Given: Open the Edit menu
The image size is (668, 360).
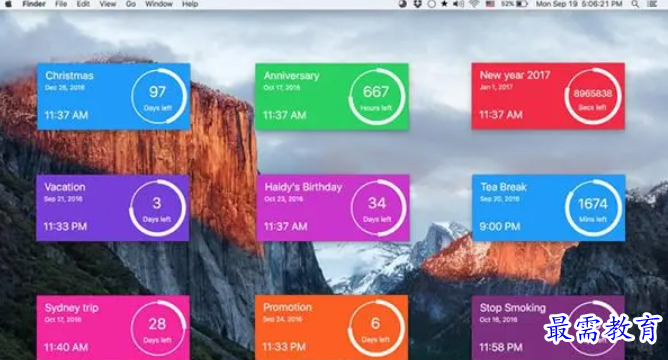Looking at the screenshot, I should tap(83, 4).
